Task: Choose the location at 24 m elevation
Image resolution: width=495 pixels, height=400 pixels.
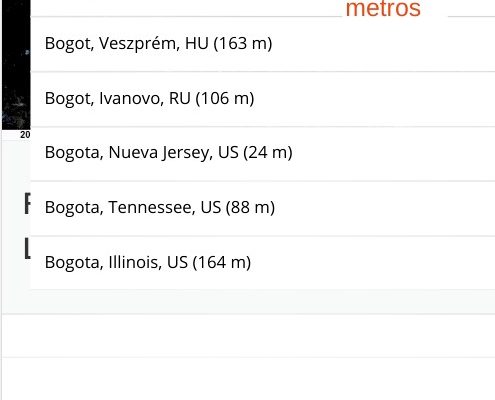Action: 263,154
